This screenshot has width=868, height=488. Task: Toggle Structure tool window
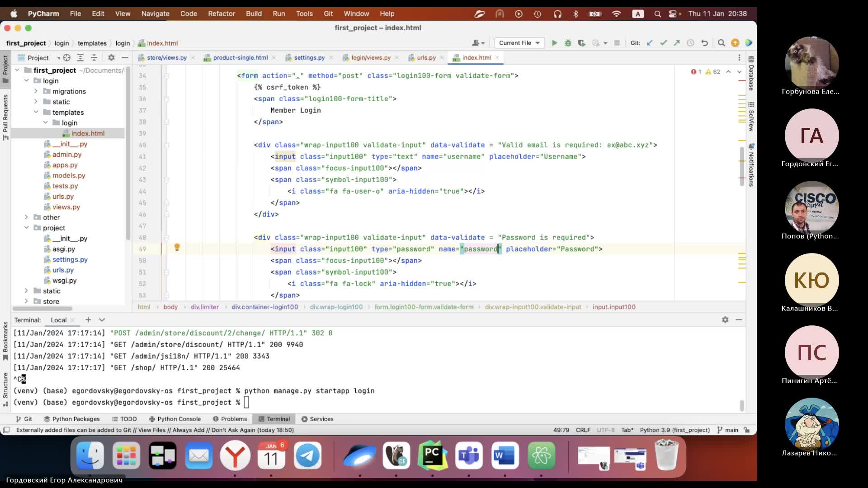pyautogui.click(x=5, y=389)
